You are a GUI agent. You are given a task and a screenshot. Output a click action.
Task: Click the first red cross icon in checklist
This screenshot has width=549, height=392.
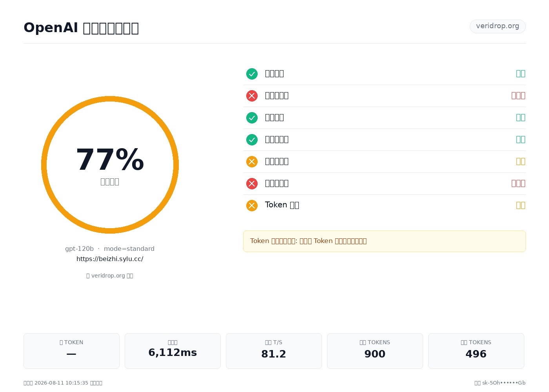coord(252,96)
